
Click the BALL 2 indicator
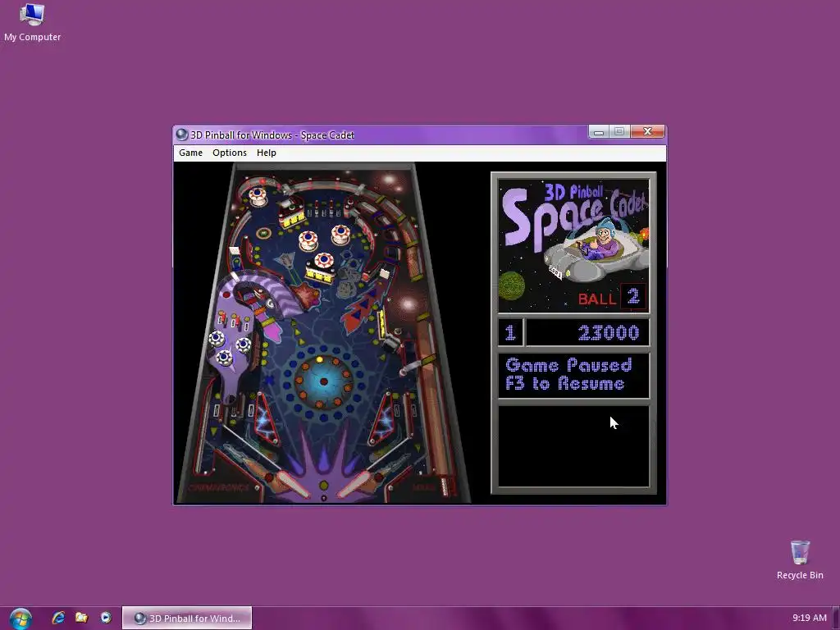[x=612, y=297]
